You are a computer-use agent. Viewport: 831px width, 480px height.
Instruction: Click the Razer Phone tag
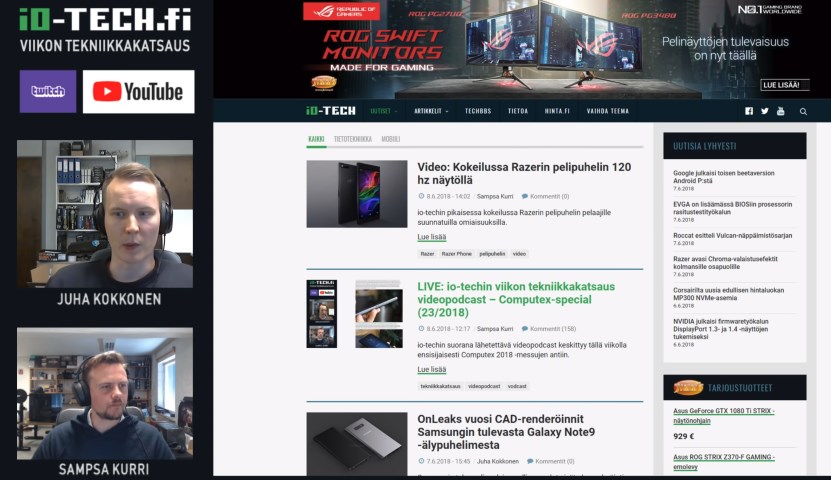pyautogui.click(x=456, y=254)
